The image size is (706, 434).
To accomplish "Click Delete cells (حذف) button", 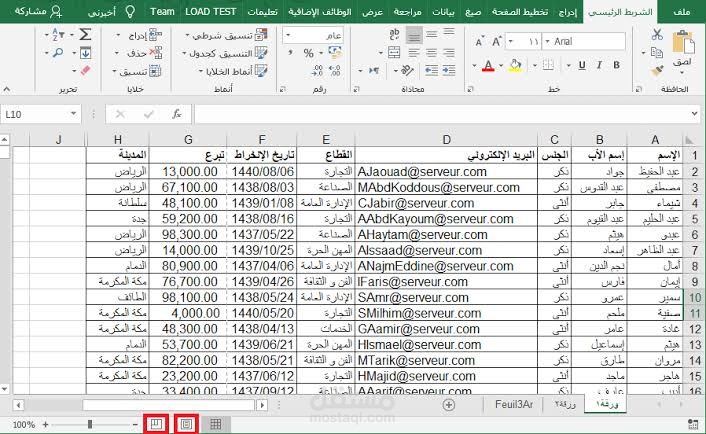I will (139, 53).
